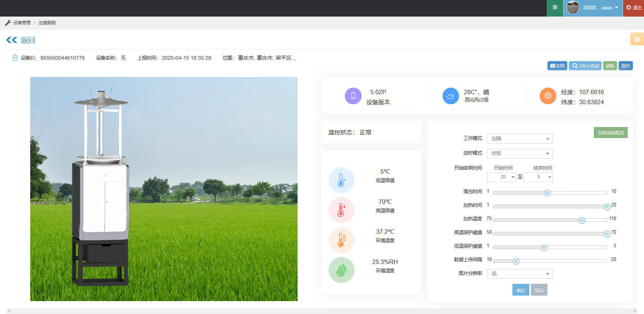Click the purple device version icon
The image size is (644, 314).
click(x=353, y=96)
